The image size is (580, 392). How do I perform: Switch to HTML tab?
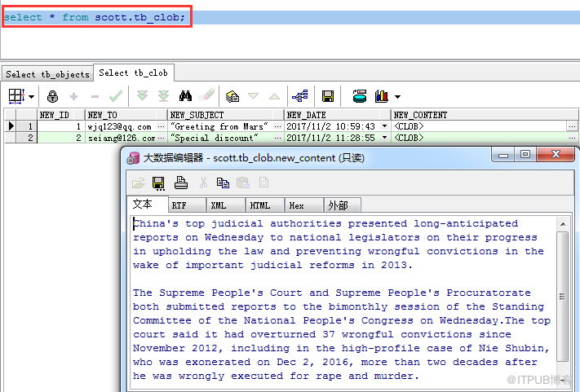[266, 205]
